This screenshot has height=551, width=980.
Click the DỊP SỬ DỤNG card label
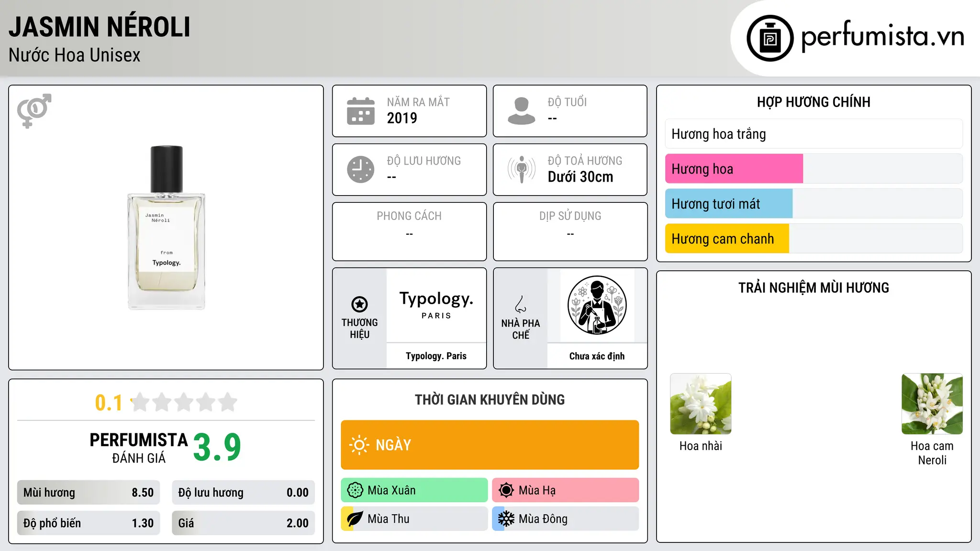point(570,216)
